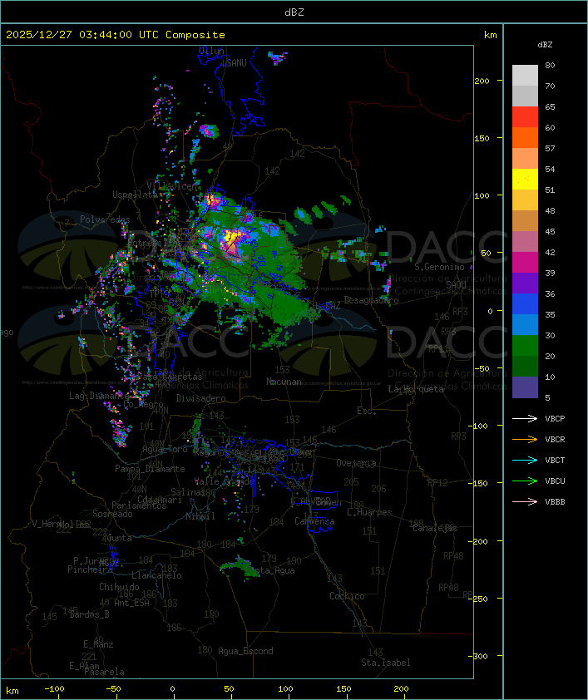This screenshot has height=700, width=588.
Task: Click the pink VBBB arrow icon
Action: [x=525, y=502]
